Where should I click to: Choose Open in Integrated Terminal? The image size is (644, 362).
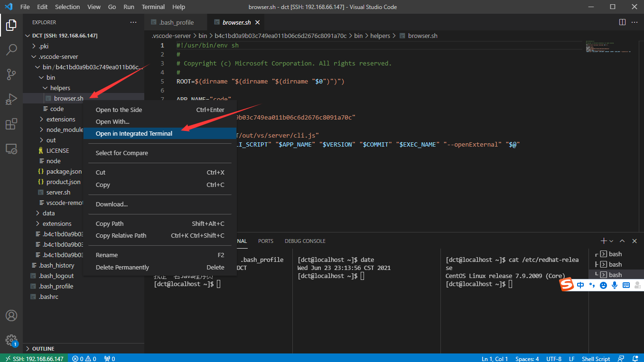pyautogui.click(x=160, y=133)
